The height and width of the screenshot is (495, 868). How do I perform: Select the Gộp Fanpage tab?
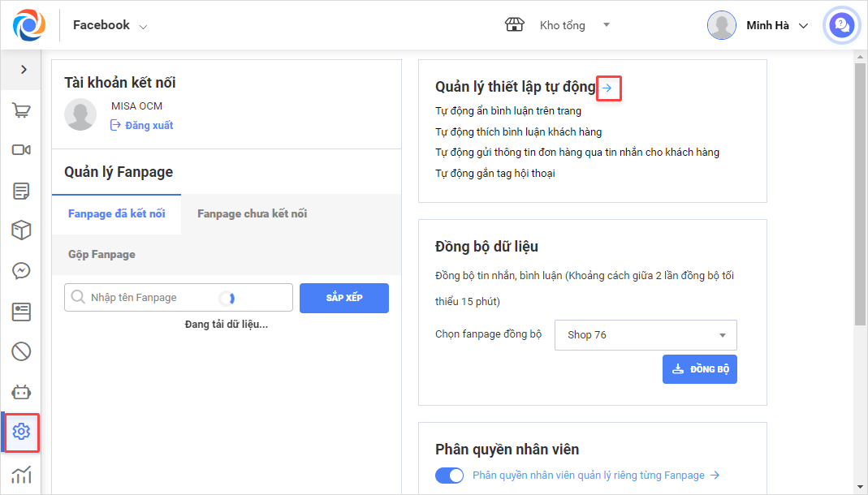(101, 255)
